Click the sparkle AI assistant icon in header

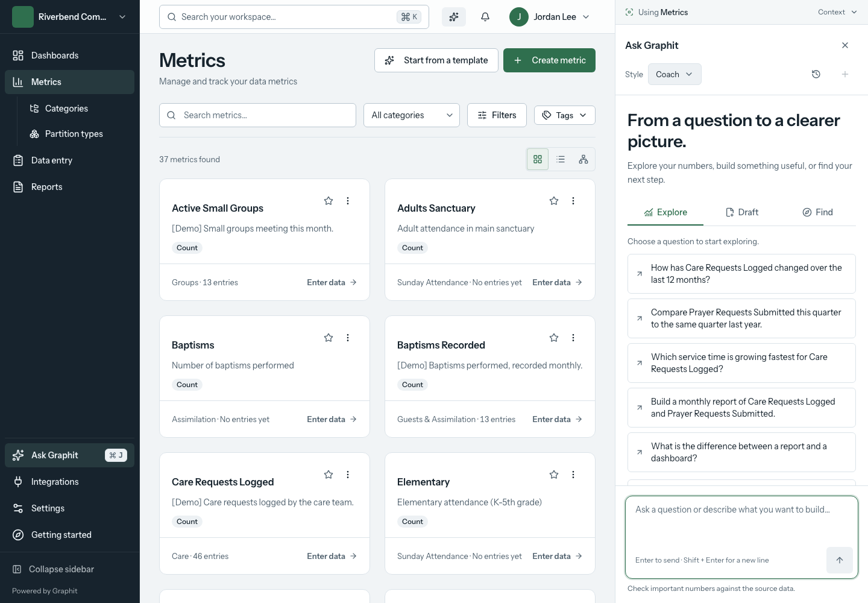pyautogui.click(x=454, y=17)
